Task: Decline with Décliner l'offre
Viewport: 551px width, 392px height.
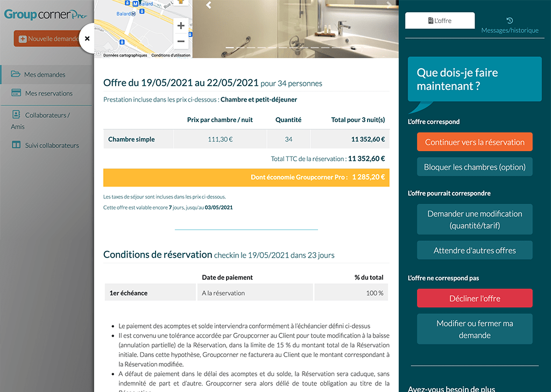Action: tap(475, 298)
